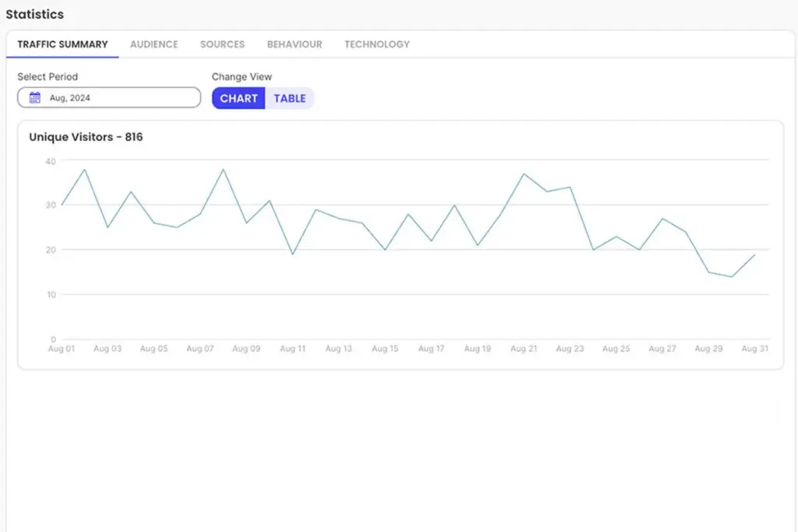Click the Aug 15 axis label
Image resolution: width=798 pixels, height=532 pixels.
click(385, 348)
